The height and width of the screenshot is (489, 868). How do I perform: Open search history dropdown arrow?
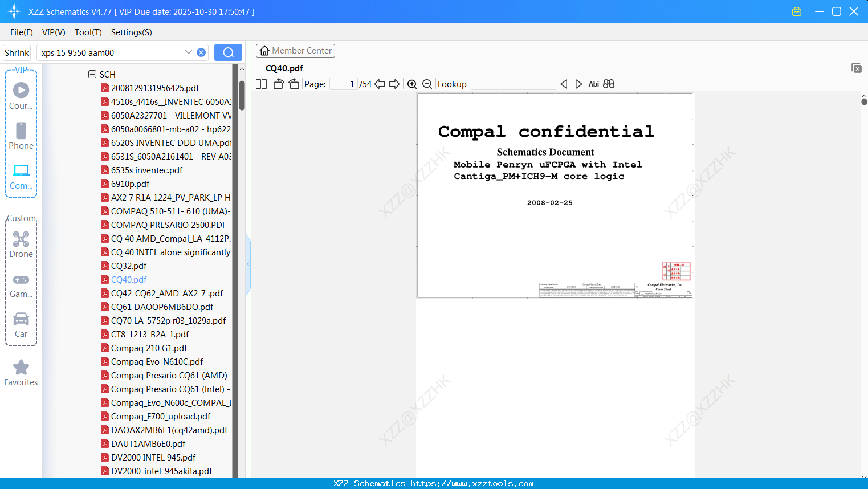pyautogui.click(x=189, y=52)
